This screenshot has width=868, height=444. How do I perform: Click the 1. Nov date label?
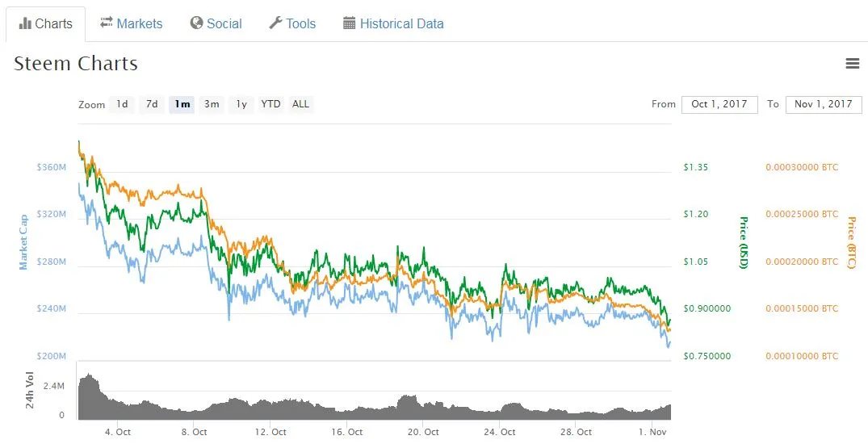[x=652, y=432]
